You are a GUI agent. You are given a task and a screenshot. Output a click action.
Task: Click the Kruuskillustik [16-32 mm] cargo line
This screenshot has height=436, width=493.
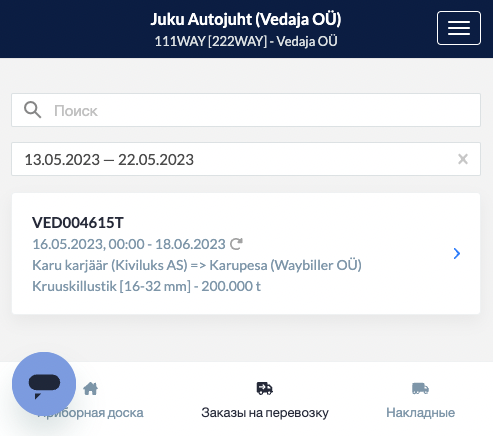click(146, 286)
